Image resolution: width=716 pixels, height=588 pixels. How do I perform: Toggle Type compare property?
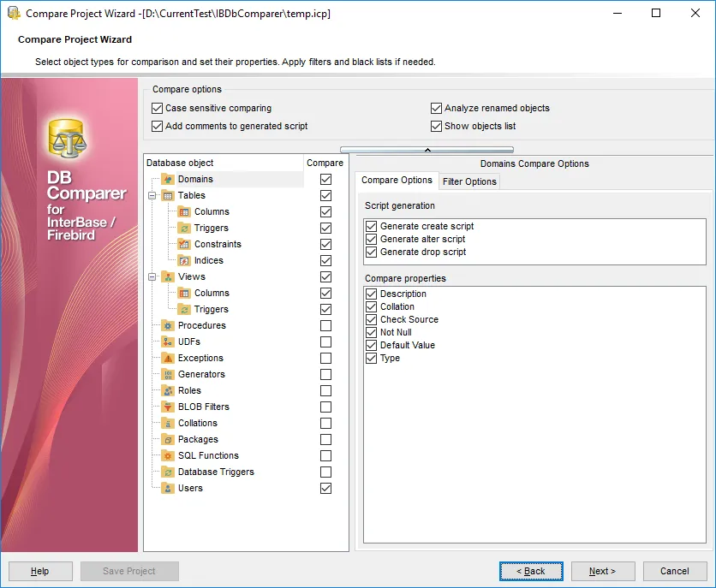click(371, 358)
